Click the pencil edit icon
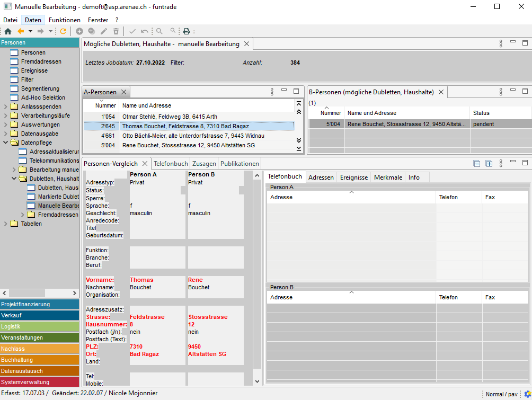Image resolution: width=532 pixels, height=400 pixels. 104,31
